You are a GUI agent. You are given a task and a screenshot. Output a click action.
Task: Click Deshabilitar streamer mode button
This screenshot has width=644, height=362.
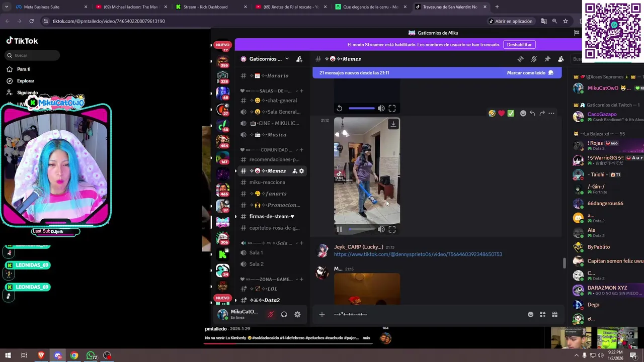[519, 45]
